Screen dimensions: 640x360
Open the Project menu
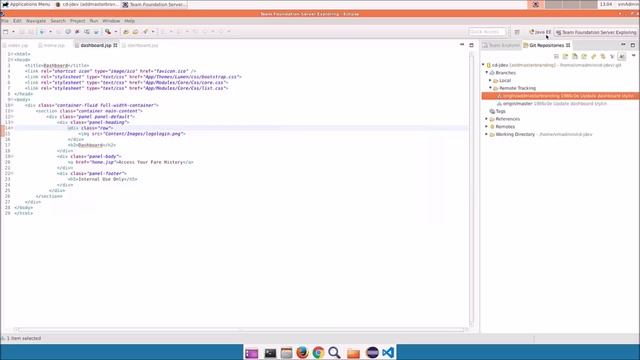[78, 21]
